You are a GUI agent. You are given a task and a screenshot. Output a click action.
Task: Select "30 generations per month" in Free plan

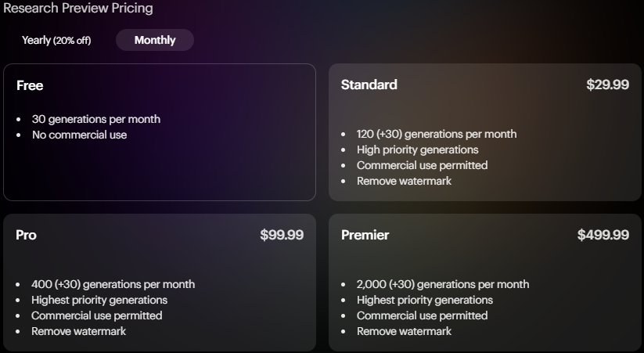point(95,119)
